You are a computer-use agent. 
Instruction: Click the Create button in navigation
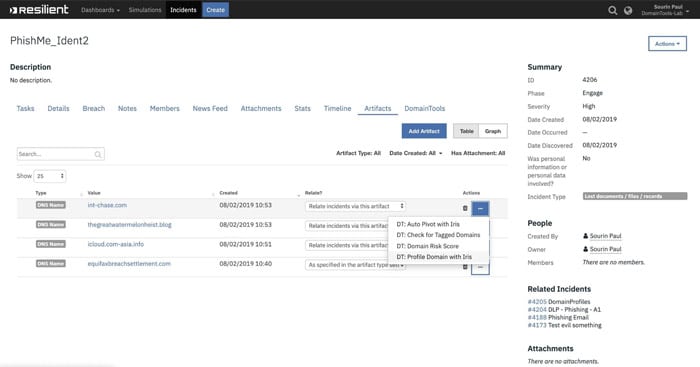click(x=216, y=10)
